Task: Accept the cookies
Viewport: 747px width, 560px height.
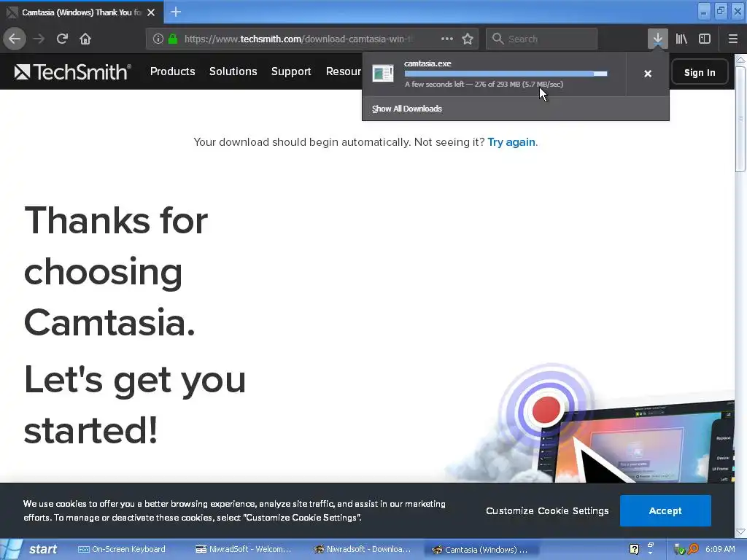Action: click(x=665, y=510)
